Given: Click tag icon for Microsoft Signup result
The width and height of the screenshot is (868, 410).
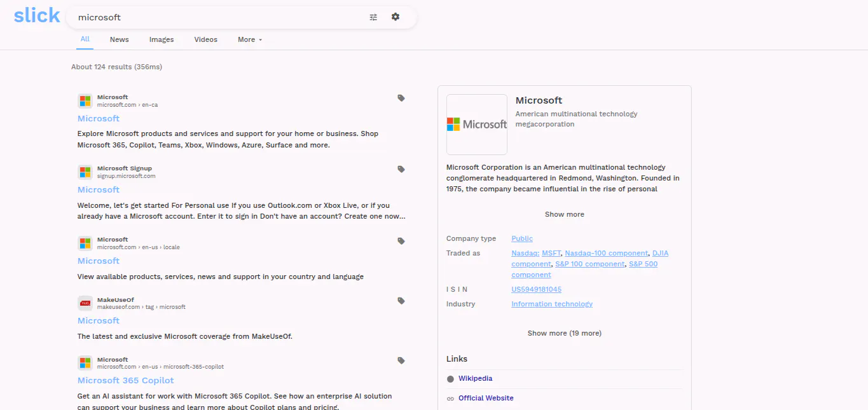Looking at the screenshot, I should coord(401,169).
